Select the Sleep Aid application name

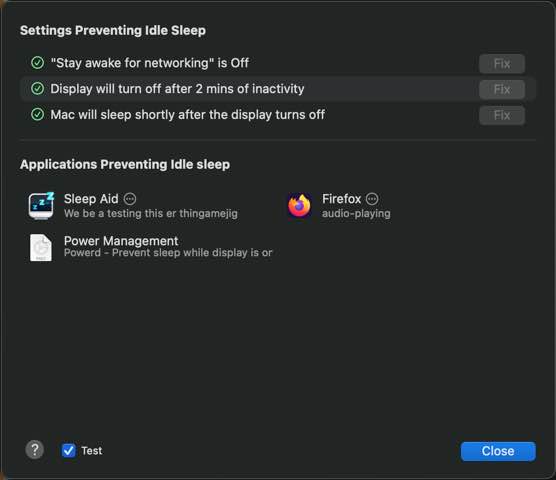(x=91, y=199)
